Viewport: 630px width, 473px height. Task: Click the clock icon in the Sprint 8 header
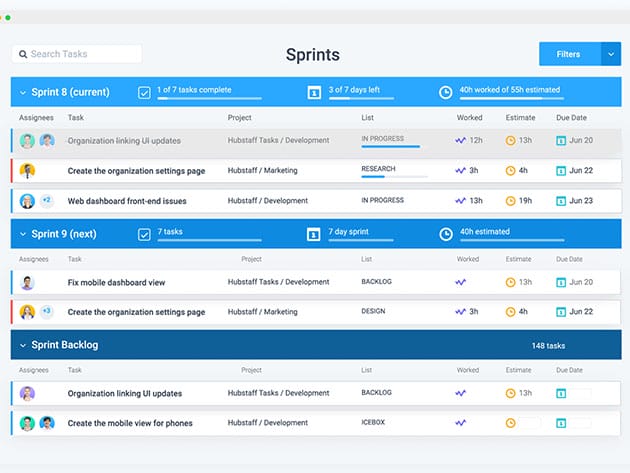445,92
